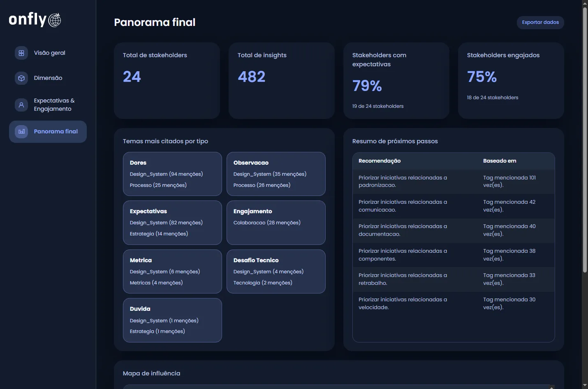Click the Desafio Tecnico theme card
This screenshot has height=389, width=588.
coord(276,272)
